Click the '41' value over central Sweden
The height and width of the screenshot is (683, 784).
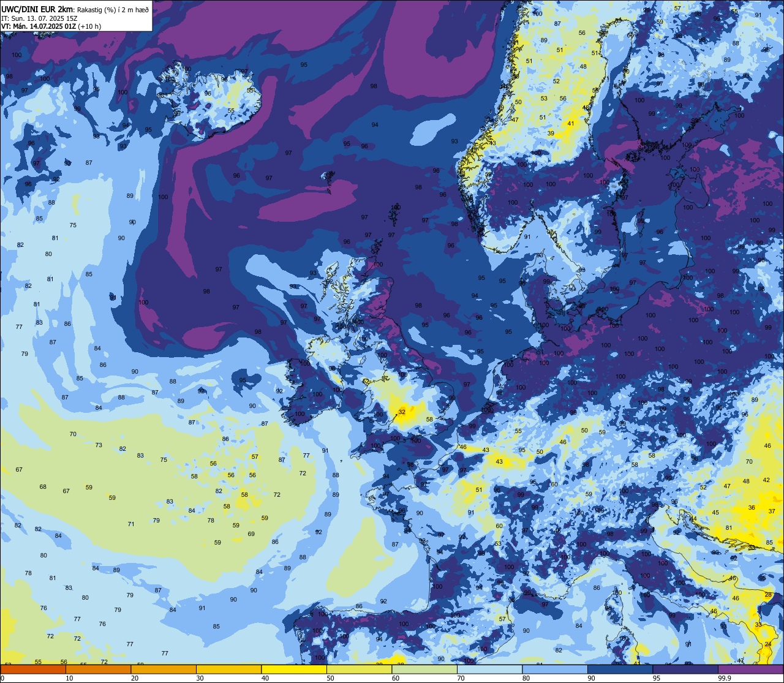coord(571,124)
